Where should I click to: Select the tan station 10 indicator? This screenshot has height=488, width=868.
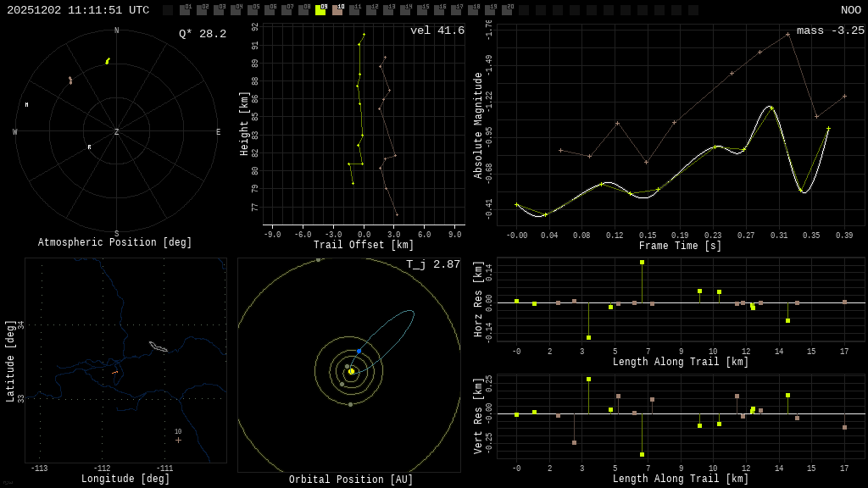(x=337, y=10)
